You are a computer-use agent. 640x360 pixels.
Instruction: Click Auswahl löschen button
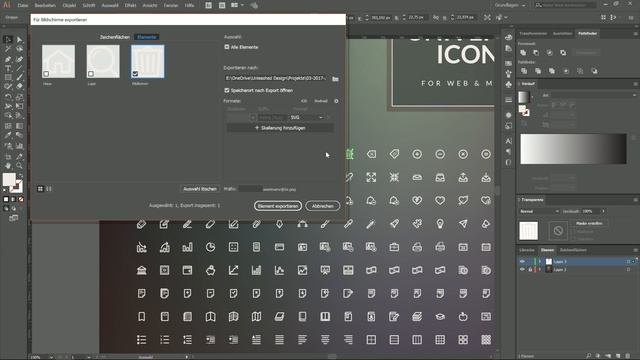[200, 189]
